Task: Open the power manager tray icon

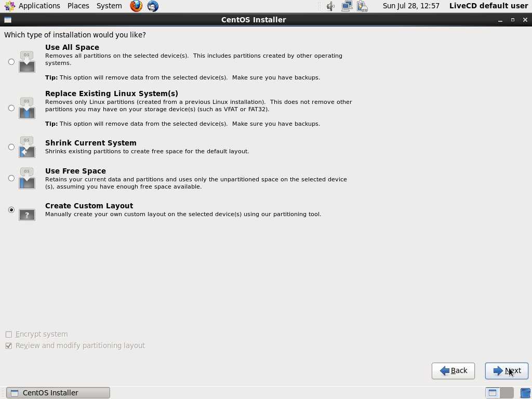Action: click(x=362, y=6)
